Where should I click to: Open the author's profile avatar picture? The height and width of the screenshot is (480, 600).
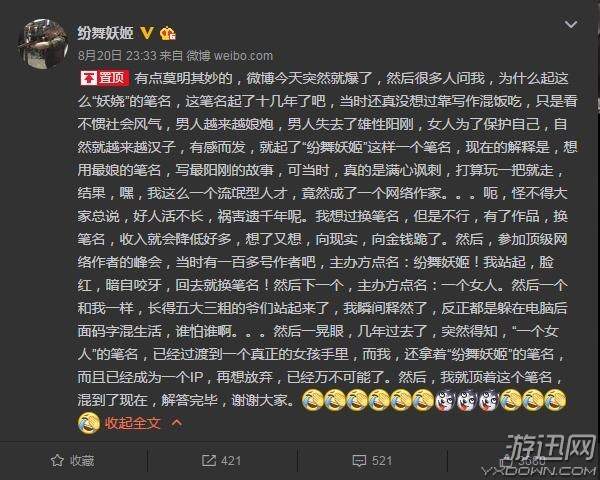coord(42,43)
